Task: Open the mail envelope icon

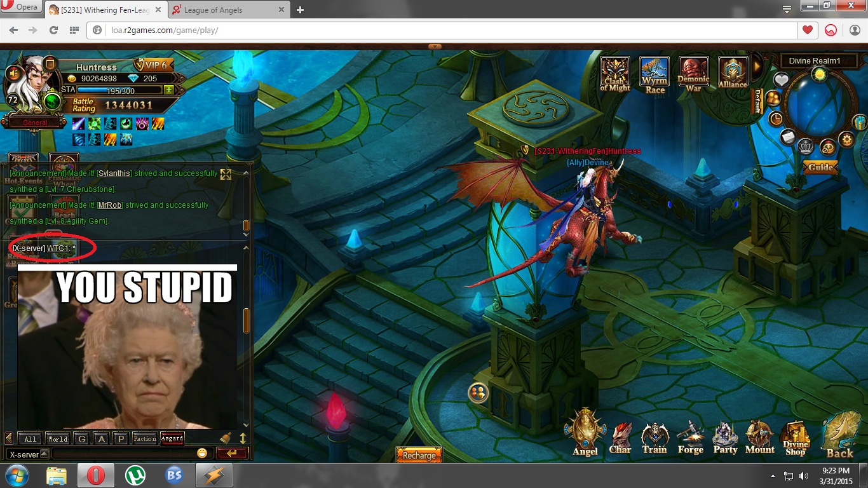Action: tap(788, 137)
